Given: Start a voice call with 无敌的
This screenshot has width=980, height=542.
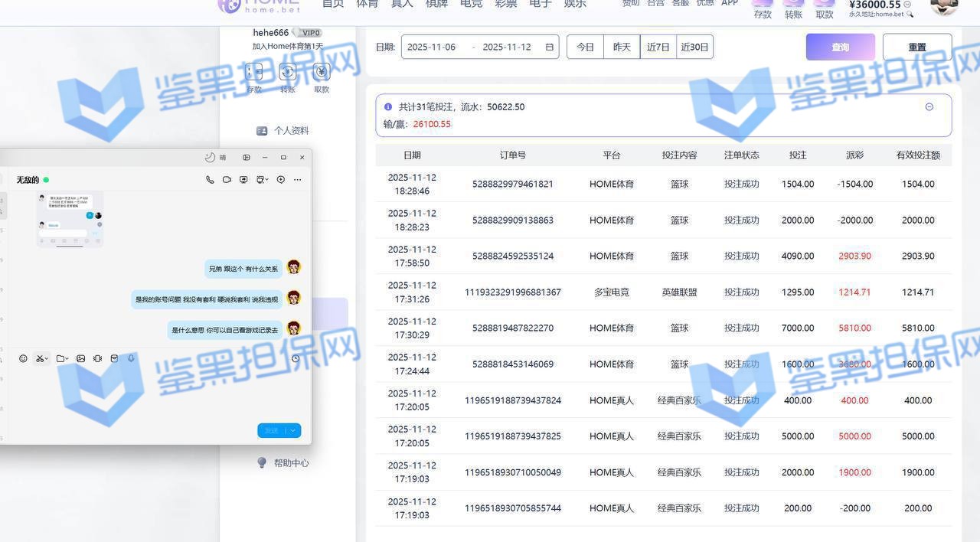Looking at the screenshot, I should click(210, 180).
